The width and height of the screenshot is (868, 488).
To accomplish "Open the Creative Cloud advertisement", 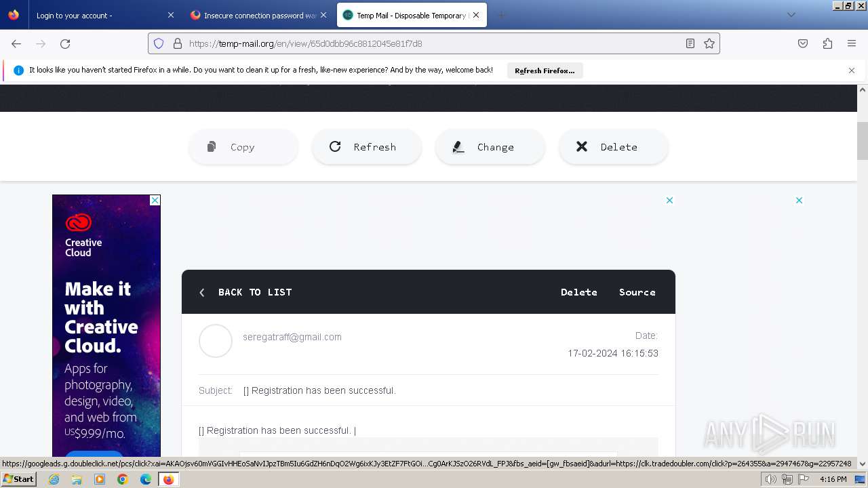I will [x=106, y=325].
